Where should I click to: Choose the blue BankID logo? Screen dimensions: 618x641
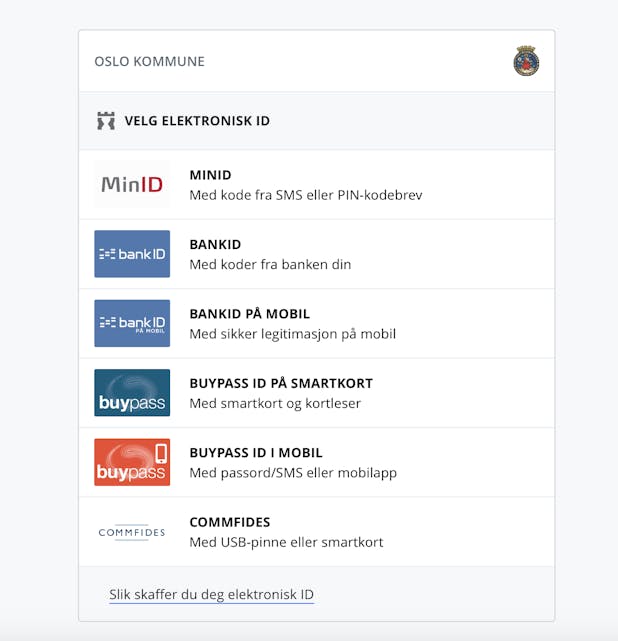(x=132, y=254)
